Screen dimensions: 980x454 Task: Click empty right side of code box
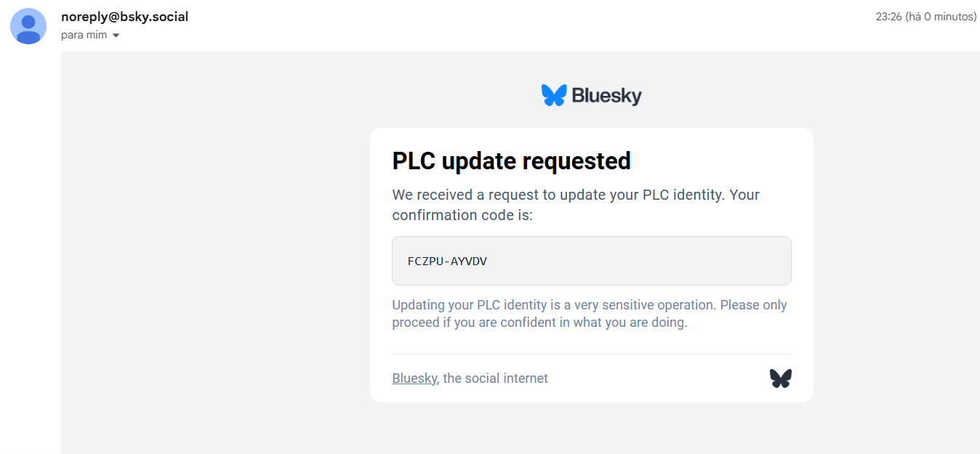[x=691, y=261]
